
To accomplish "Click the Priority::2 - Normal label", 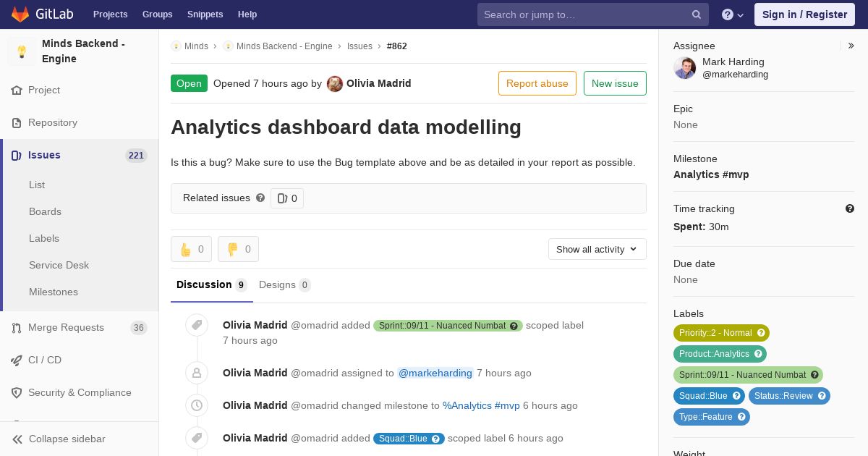I will click(715, 333).
